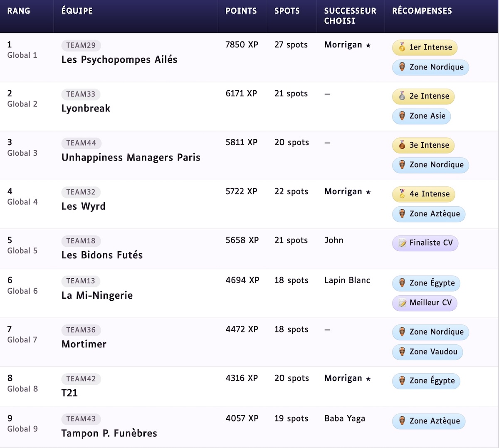The height and width of the screenshot is (448, 499).
Task: Click the TEAM13 tag
Action: coord(81,281)
